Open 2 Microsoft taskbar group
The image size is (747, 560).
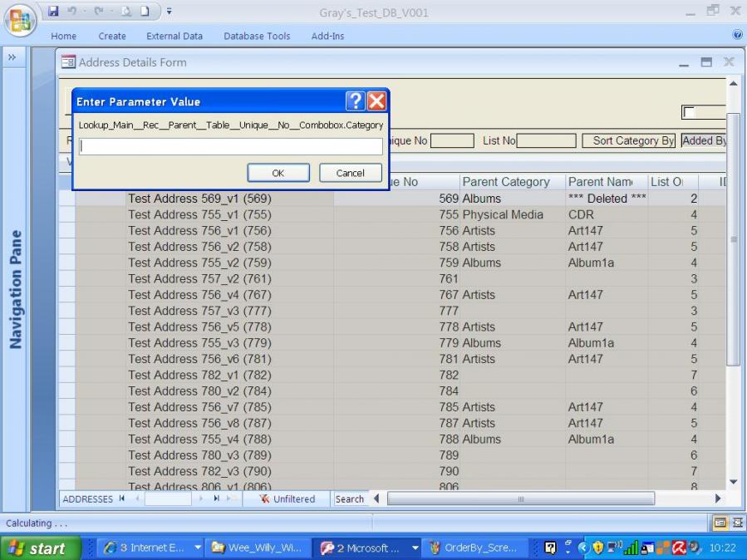click(366, 548)
